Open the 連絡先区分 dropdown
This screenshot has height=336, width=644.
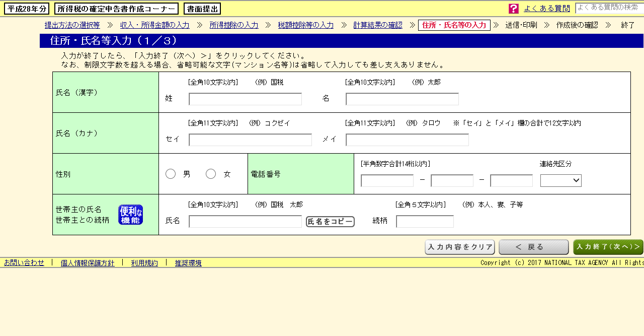(x=560, y=180)
